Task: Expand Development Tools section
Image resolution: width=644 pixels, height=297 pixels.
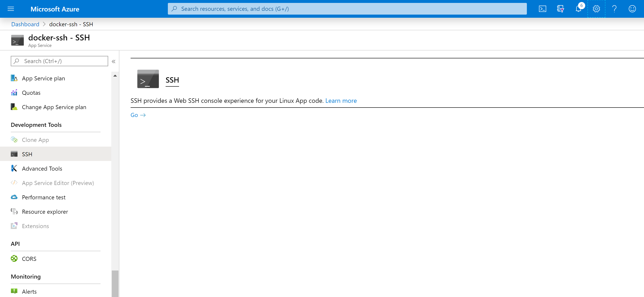Action: [x=36, y=124]
